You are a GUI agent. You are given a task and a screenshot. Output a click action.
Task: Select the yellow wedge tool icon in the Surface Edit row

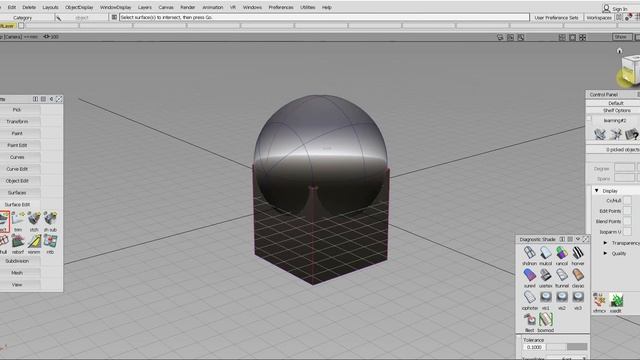(34, 242)
